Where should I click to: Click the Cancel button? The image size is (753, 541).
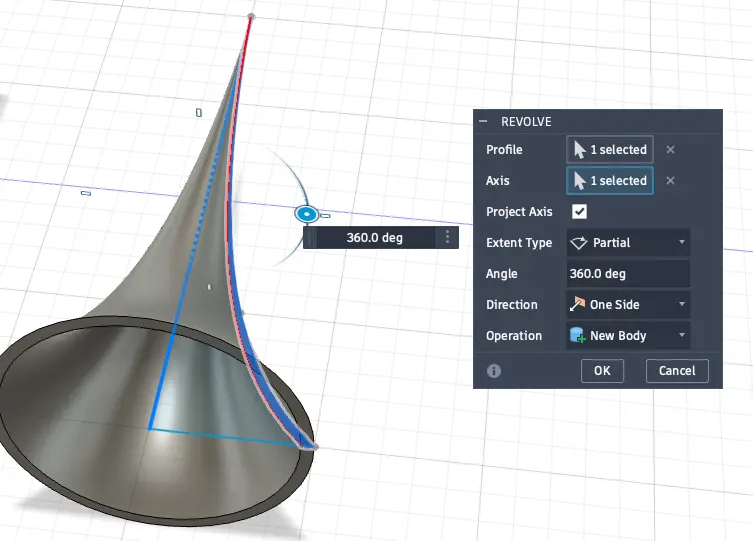[677, 371]
